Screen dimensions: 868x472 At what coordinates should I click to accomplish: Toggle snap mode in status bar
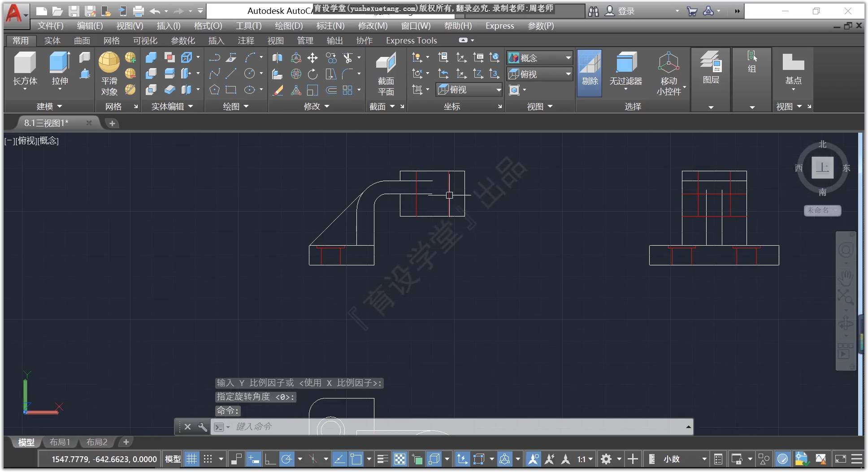pyautogui.click(x=208, y=459)
